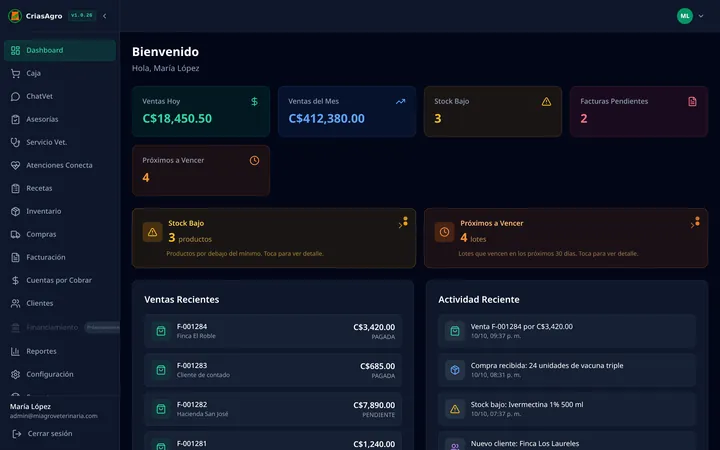720x450 pixels.
Task: Open the Facturas Pendientes card
Action: point(639,112)
